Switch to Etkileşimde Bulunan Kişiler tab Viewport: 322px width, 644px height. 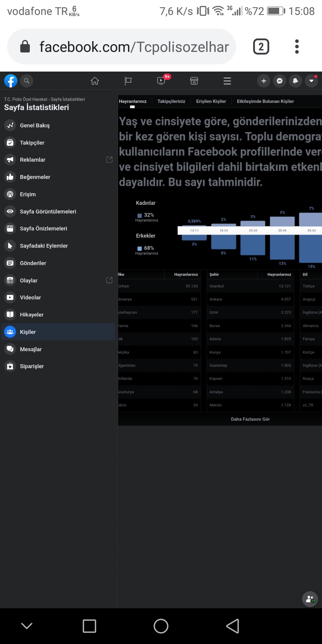265,101
